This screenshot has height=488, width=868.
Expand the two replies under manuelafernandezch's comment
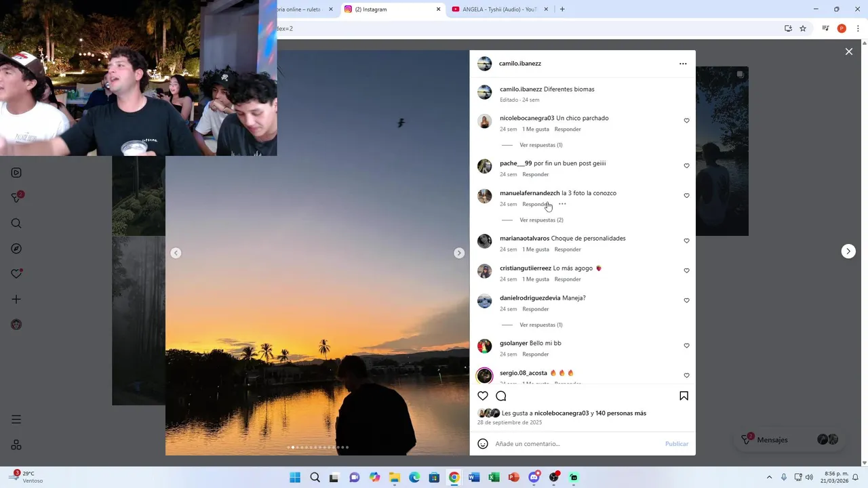[x=541, y=220]
